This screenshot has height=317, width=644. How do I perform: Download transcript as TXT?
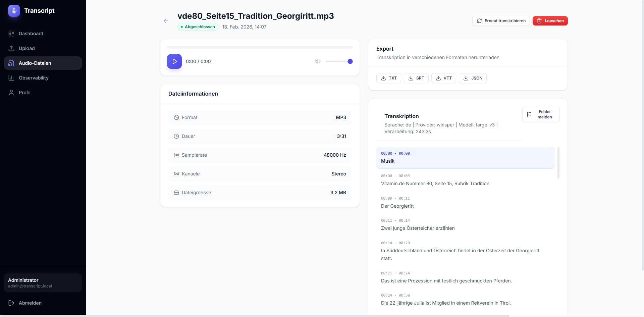[388, 78]
